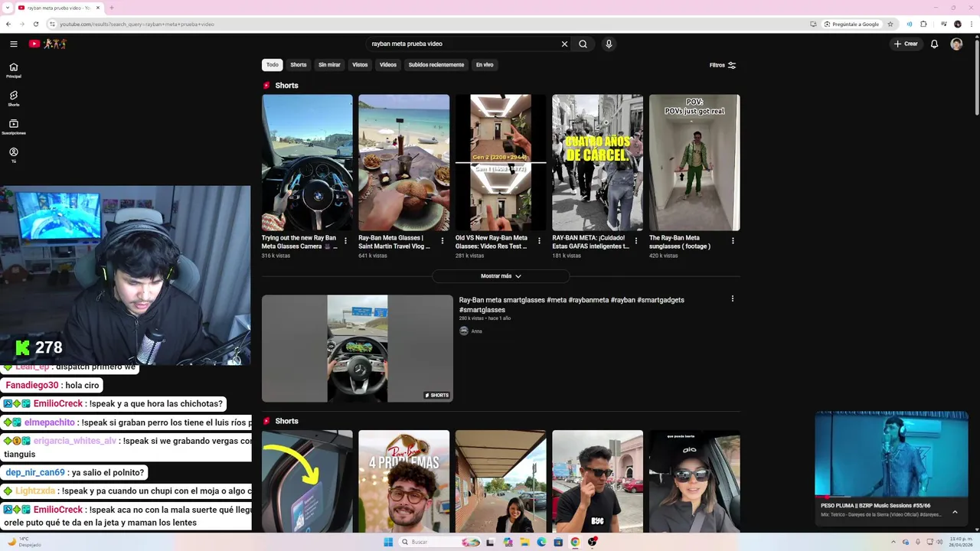The image size is (980, 551).
Task: Select the Subidos recientemente filter chip
Action: (436, 65)
